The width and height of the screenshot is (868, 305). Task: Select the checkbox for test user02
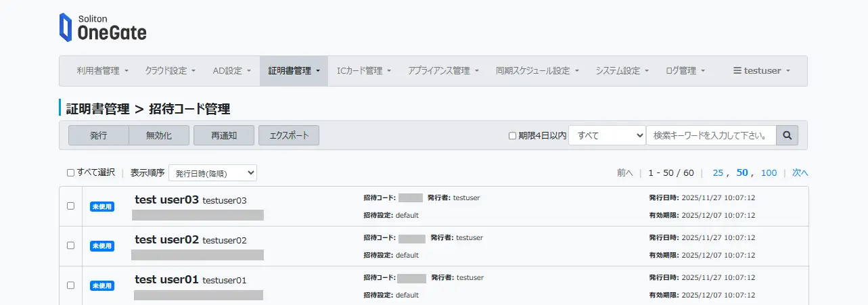[70, 245]
